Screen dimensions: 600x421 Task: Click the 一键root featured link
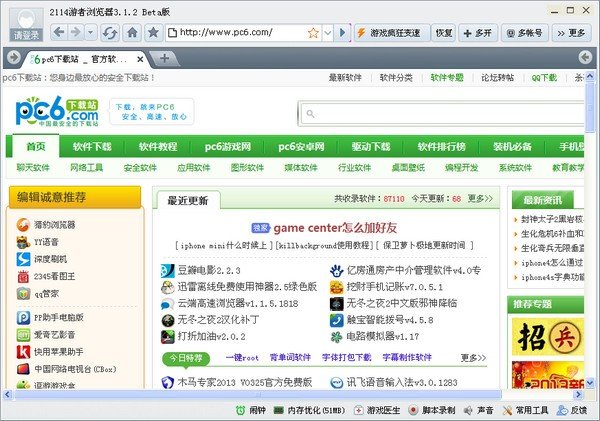tap(242, 357)
